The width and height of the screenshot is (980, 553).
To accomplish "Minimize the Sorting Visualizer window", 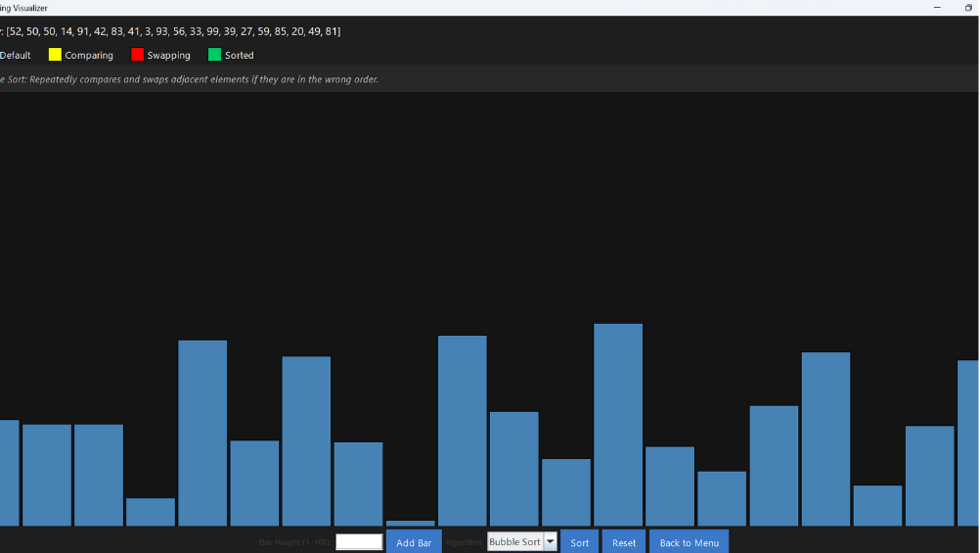I will [x=937, y=8].
